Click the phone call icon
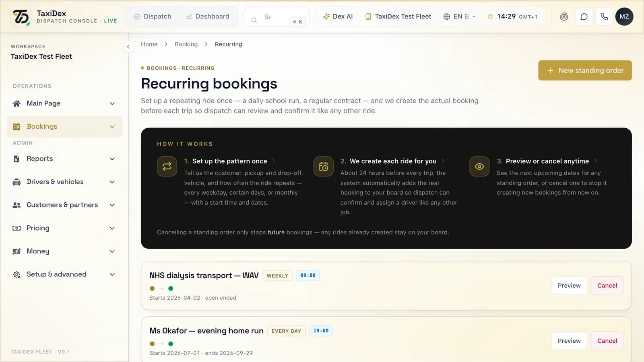Viewport: 644px width, 362px height. [x=604, y=16]
